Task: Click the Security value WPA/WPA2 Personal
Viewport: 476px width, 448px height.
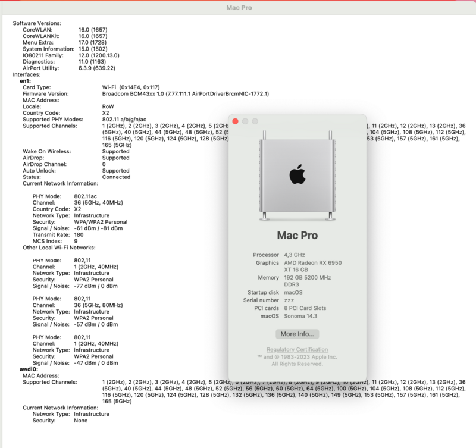Action: (x=101, y=221)
